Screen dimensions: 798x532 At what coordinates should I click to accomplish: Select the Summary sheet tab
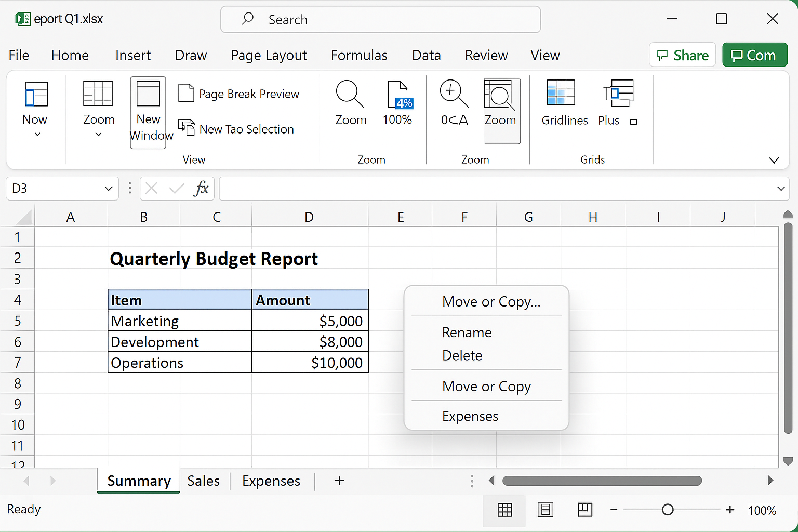[139, 481]
